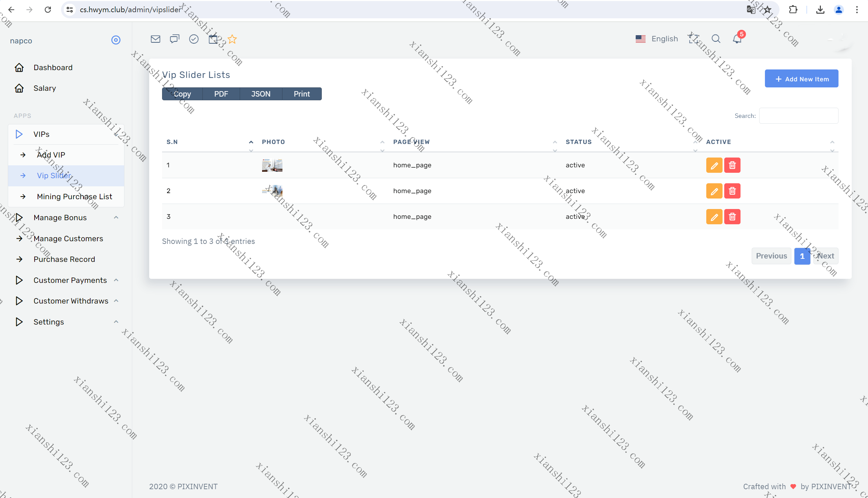
Task: Click the Add New Item button
Action: 801,79
